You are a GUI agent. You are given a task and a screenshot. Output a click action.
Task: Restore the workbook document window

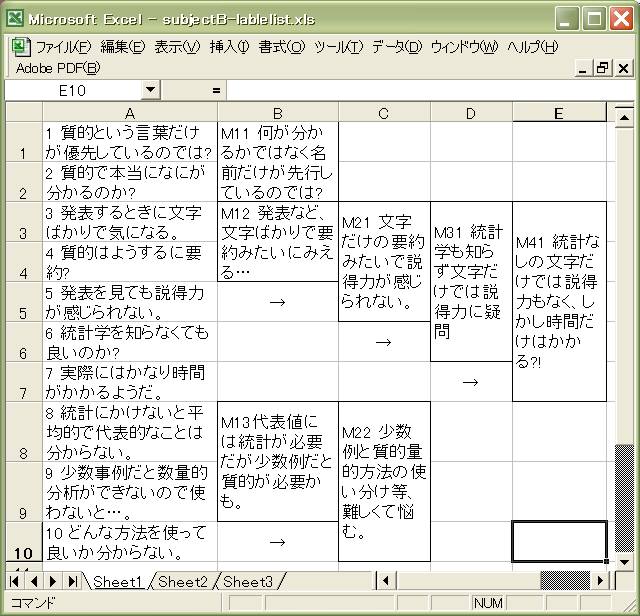602,68
